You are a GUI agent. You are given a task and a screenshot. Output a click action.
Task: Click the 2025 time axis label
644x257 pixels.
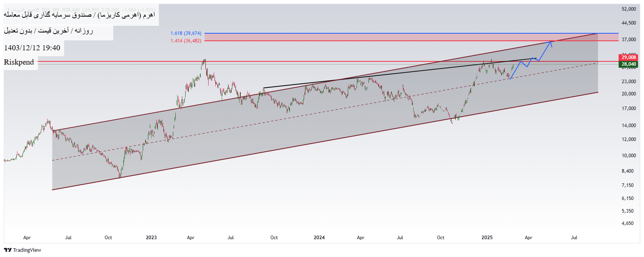tap(487, 238)
